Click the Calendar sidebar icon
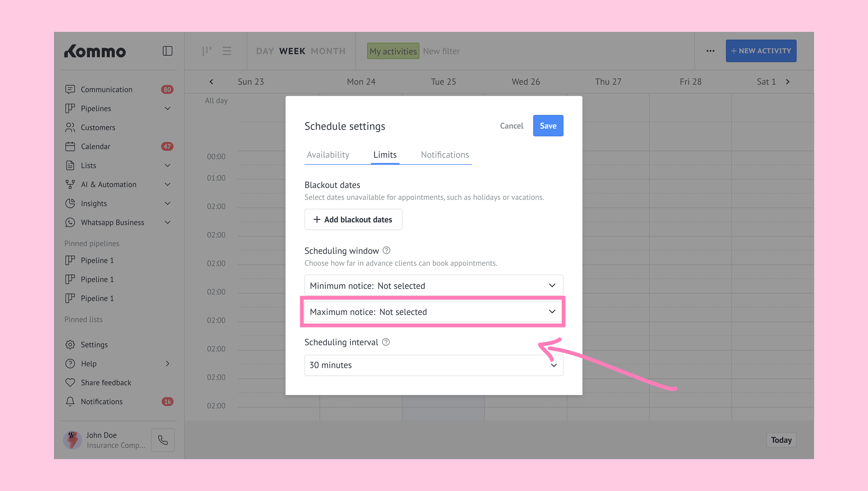The width and height of the screenshot is (868, 491). click(x=70, y=146)
